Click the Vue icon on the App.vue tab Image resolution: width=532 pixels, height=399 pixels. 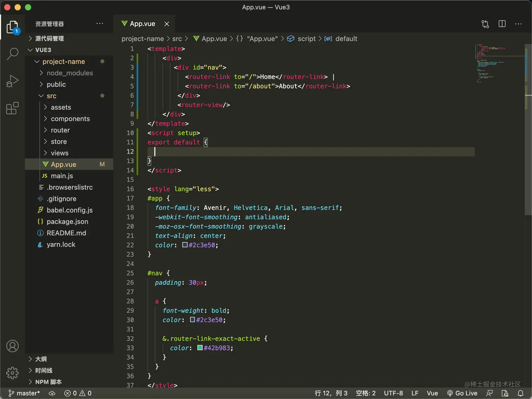125,24
